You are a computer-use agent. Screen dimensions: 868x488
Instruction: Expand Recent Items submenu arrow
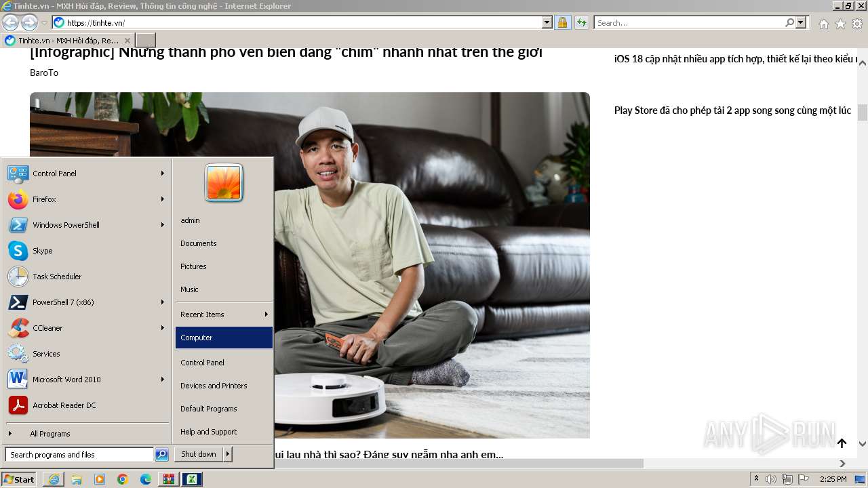click(x=266, y=314)
